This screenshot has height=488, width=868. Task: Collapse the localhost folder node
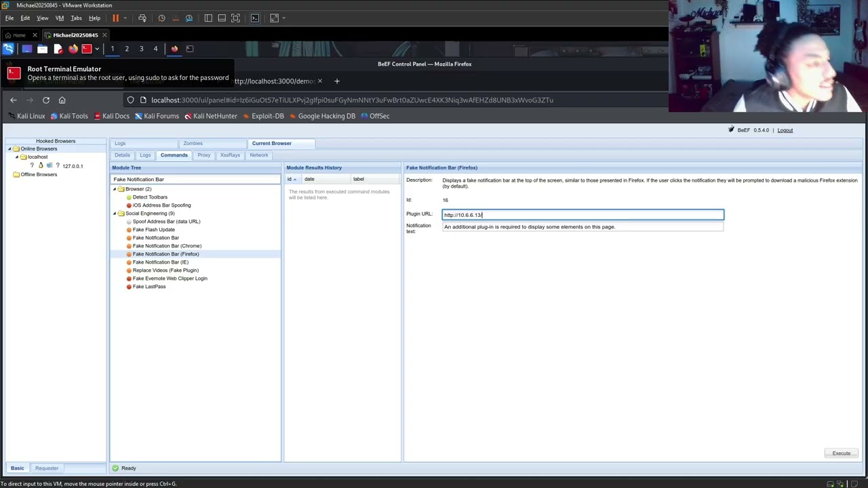(x=17, y=157)
